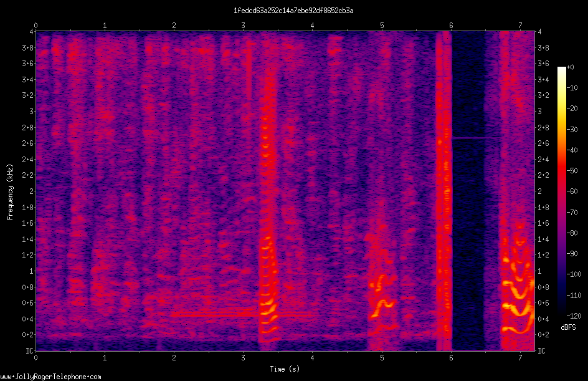Select the -100 color scale label
The image size is (588, 381).
pos(574,274)
